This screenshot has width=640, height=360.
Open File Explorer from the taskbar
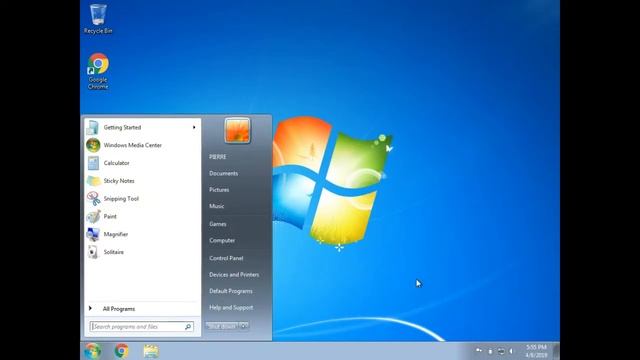click(151, 351)
